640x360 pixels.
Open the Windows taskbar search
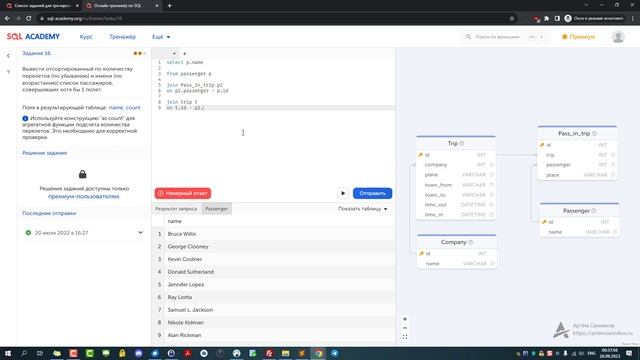coord(24,353)
